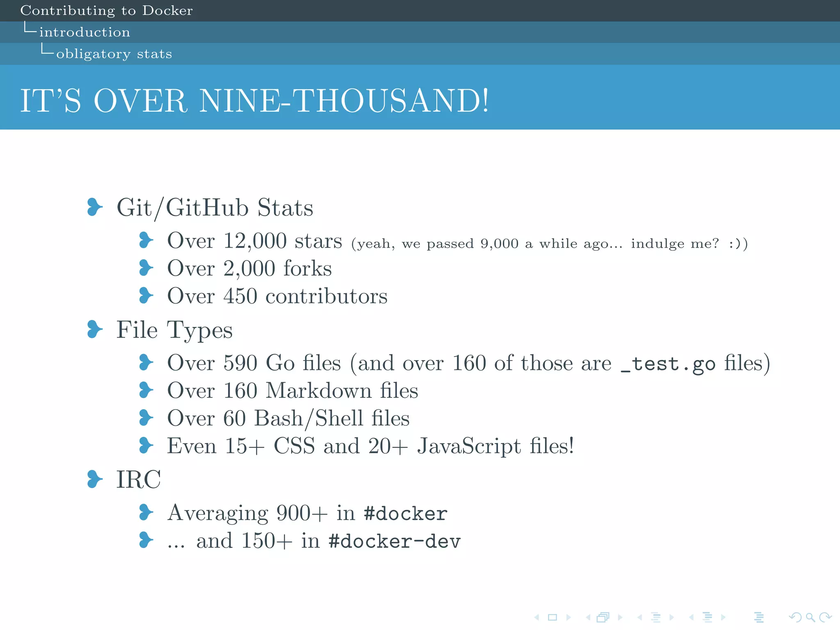The width and height of the screenshot is (840, 630).
Task: Click 'Over 160 Markdown files' line
Action: [x=292, y=390]
